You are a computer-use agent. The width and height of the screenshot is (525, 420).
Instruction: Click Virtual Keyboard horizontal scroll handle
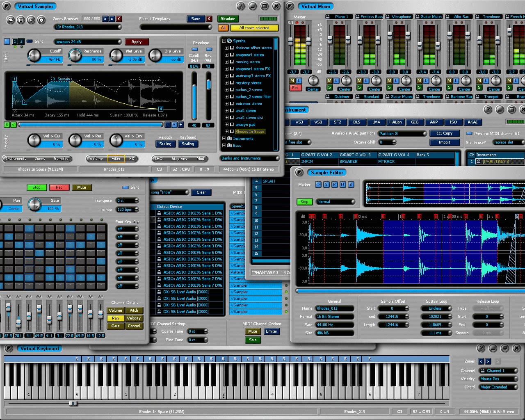click(73, 404)
